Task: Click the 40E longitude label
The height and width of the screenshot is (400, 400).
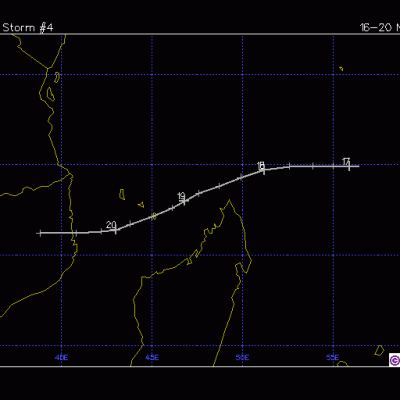Action: click(x=62, y=358)
